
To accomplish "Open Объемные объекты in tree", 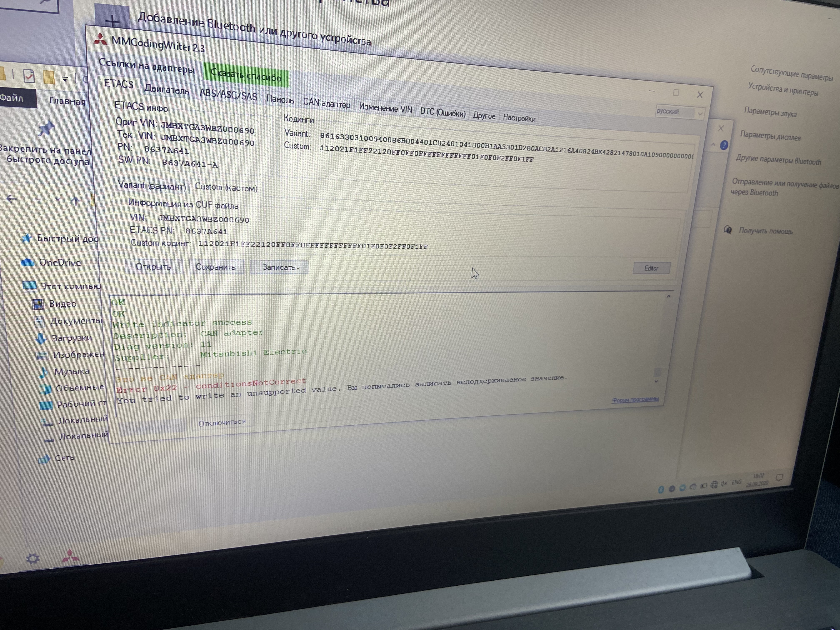I will point(72,388).
